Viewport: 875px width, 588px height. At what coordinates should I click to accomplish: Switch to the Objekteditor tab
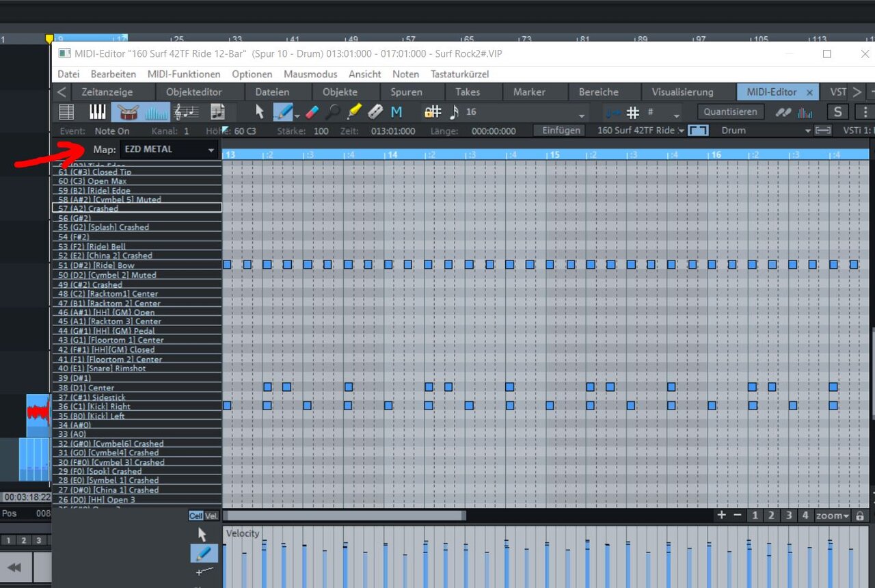(x=194, y=92)
